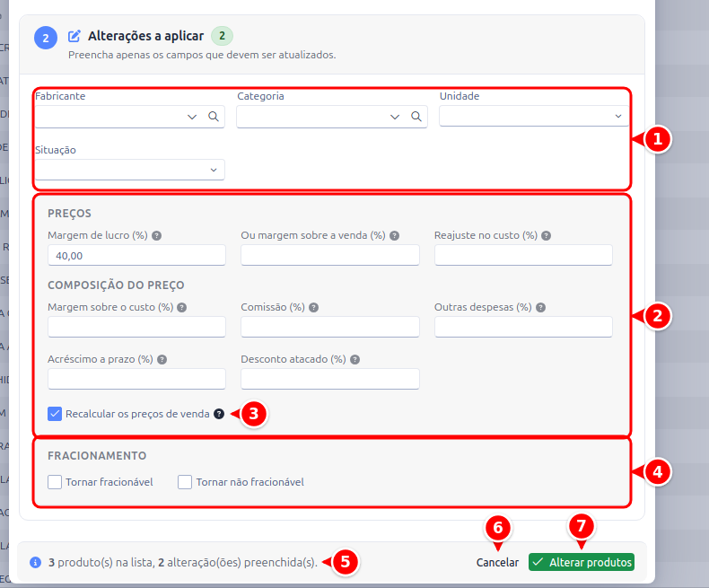709x588 pixels.
Task: Click the 'FRACIONAMENTO' section title
Action: coord(97,455)
